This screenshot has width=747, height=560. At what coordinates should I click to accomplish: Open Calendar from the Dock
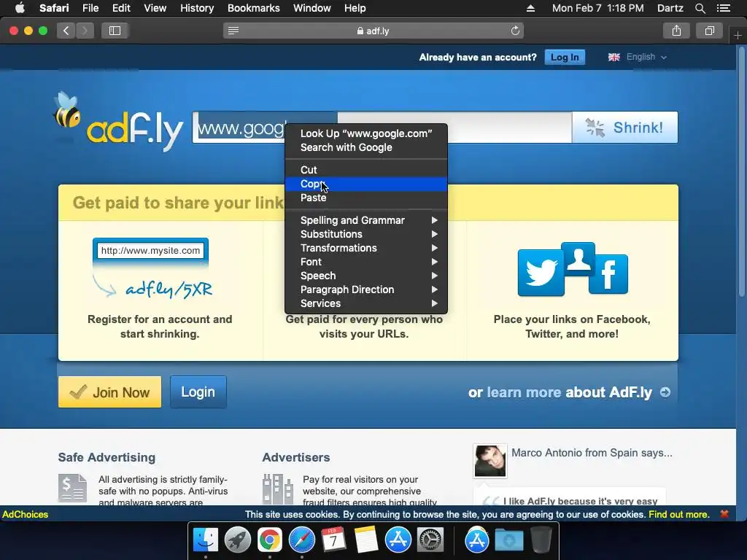pyautogui.click(x=333, y=540)
